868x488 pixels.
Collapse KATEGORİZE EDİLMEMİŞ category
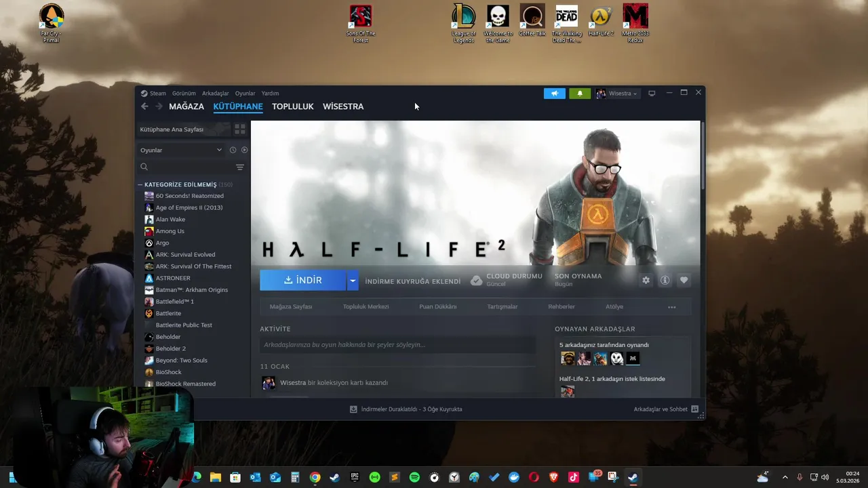coord(140,184)
